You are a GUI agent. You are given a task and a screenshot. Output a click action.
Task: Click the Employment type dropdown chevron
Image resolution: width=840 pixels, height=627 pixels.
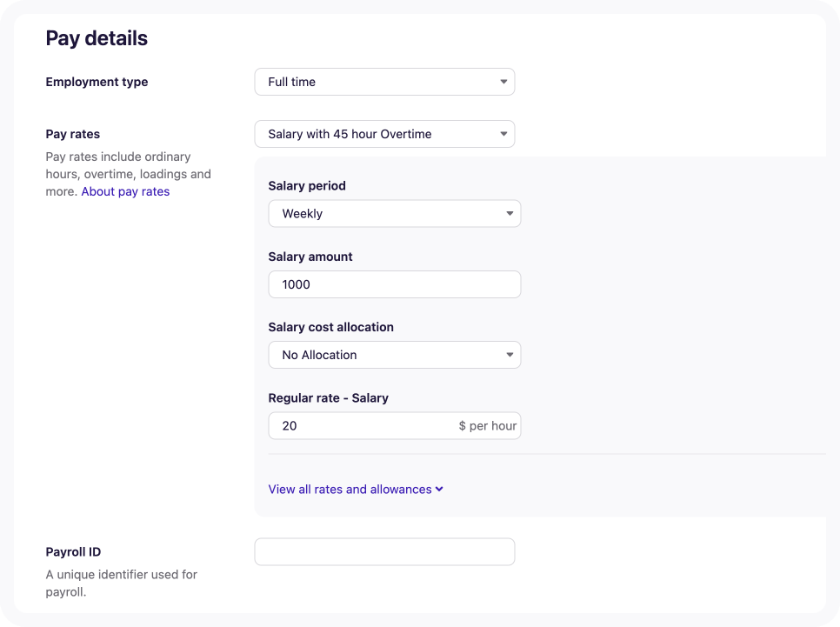[x=504, y=82]
